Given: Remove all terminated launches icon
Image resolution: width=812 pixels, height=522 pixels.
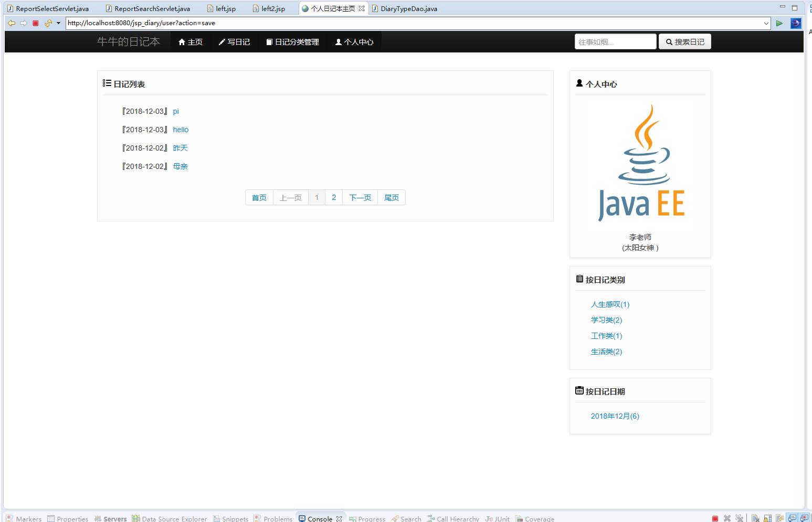Looking at the screenshot, I should [739, 518].
